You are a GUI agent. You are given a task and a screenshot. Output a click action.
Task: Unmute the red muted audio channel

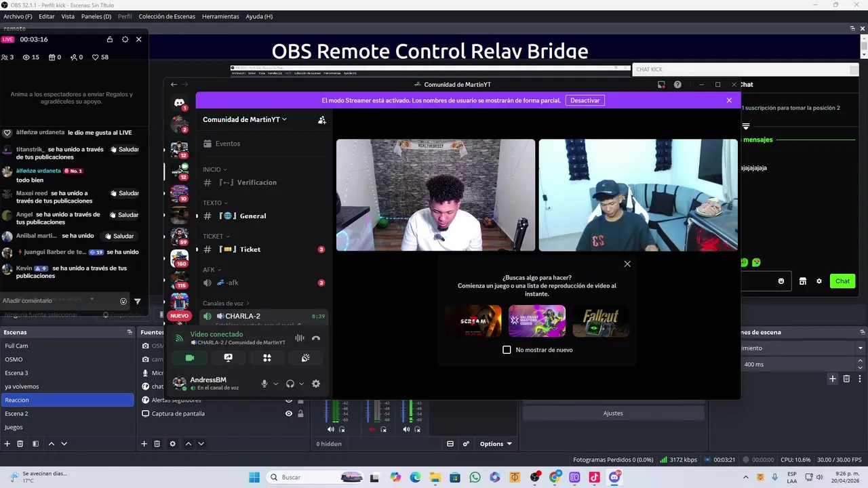click(x=372, y=429)
